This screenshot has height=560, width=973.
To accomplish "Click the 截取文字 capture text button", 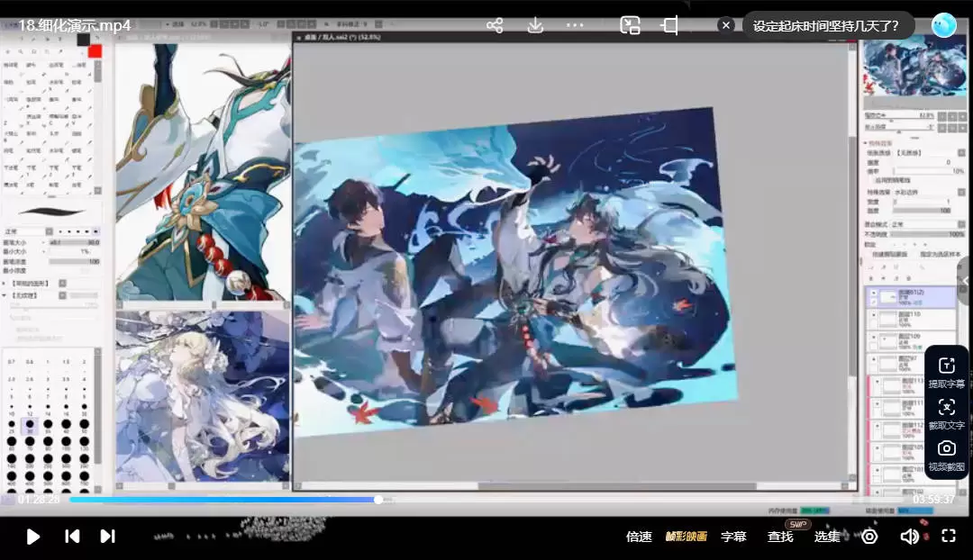I will 946,413.
